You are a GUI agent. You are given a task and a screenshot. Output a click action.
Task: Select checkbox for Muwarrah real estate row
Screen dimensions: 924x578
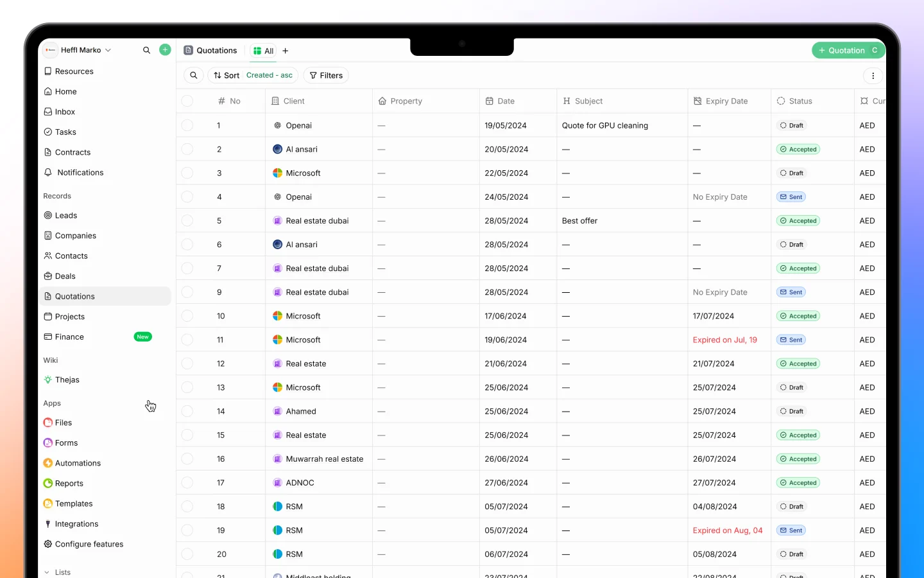187,459
